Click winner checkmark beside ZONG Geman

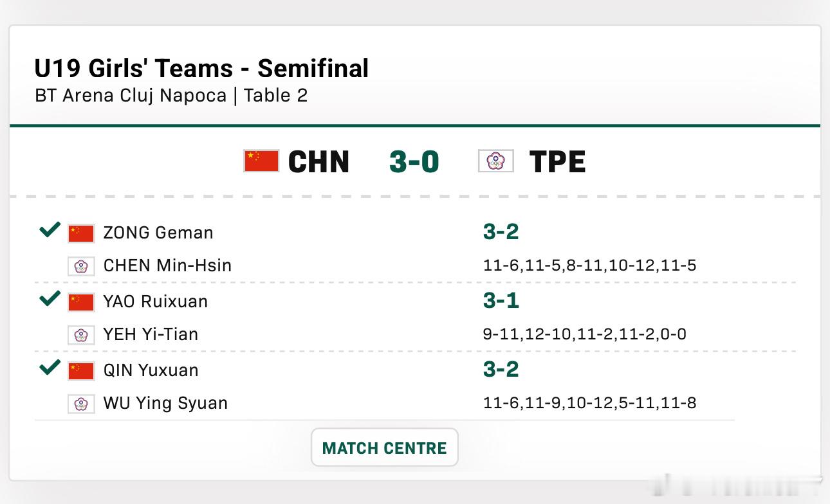coord(50,230)
